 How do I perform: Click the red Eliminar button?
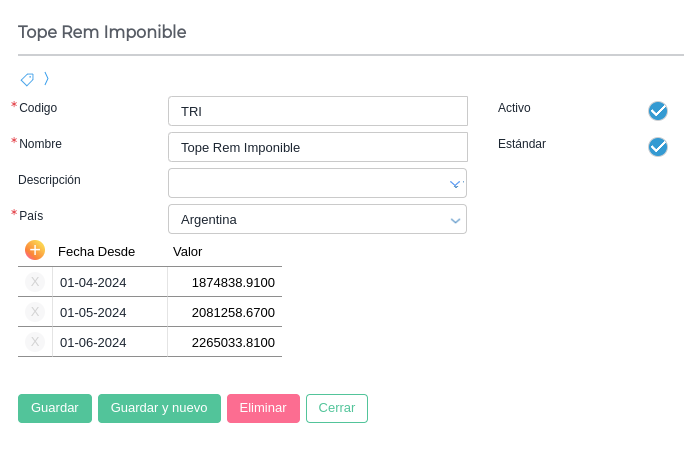click(263, 408)
